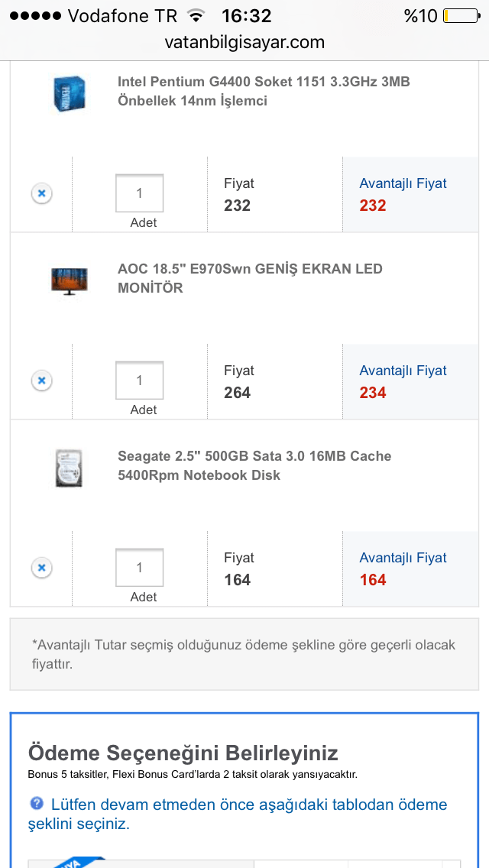489x868 pixels.
Task: Open AOC 18.5" E970Swn monitor title link
Action: coord(250,278)
